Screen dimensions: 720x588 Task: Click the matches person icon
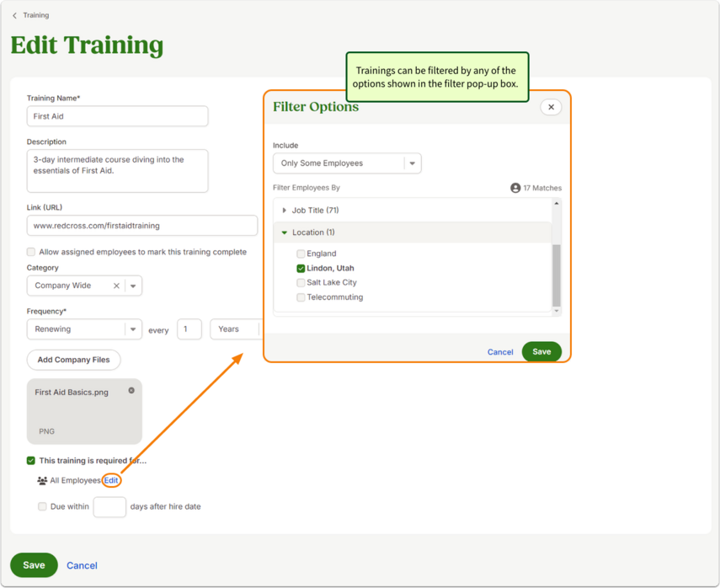[515, 188]
